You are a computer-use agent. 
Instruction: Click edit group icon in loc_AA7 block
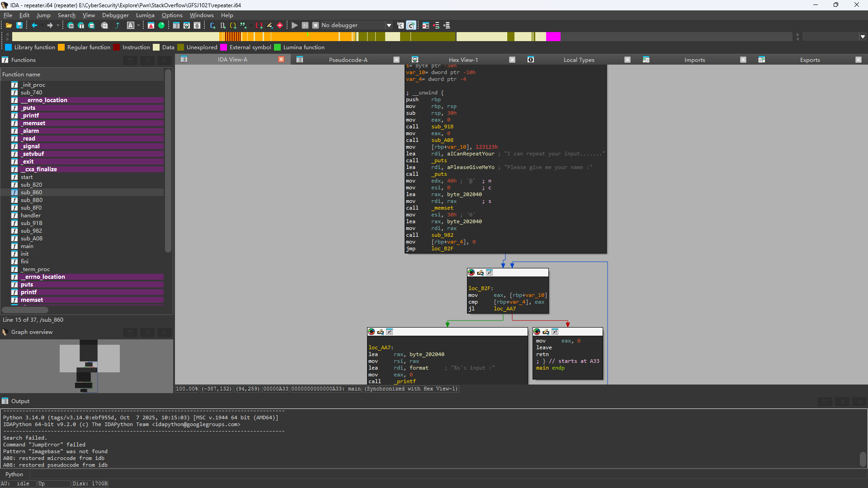381,332
